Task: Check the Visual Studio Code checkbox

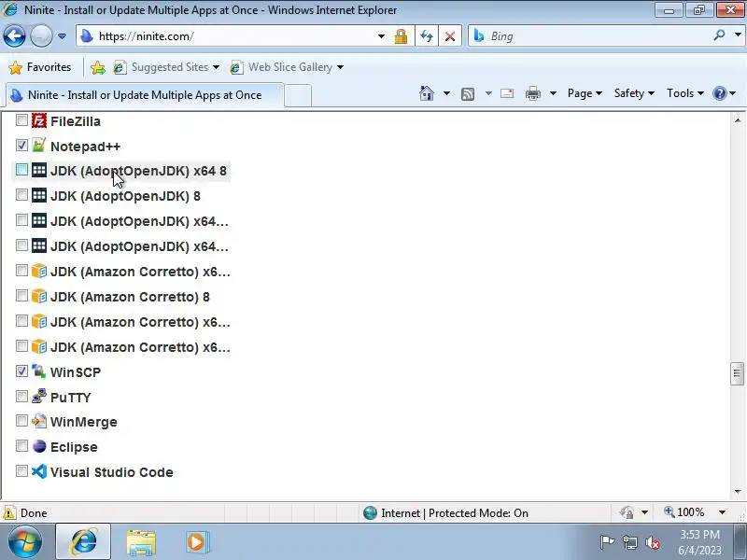Action: pyautogui.click(x=21, y=471)
